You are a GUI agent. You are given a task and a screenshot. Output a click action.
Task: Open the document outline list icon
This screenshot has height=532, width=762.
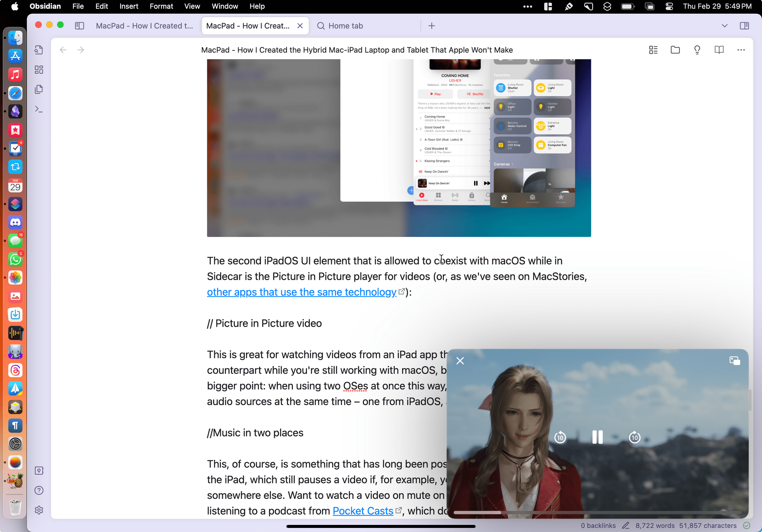pyautogui.click(x=653, y=50)
